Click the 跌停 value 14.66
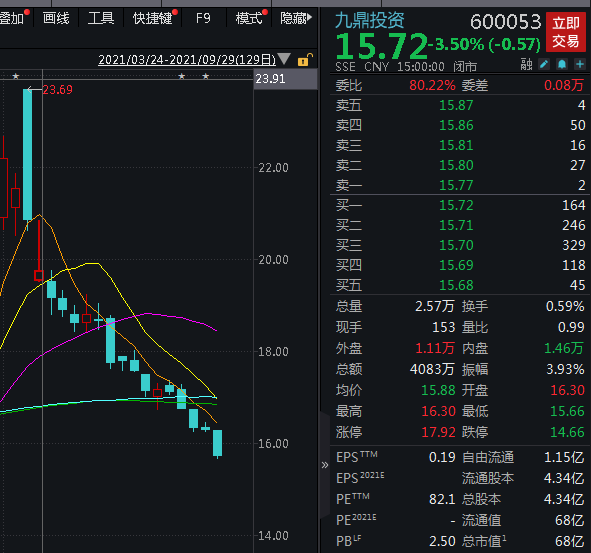591x553 pixels. point(568,432)
